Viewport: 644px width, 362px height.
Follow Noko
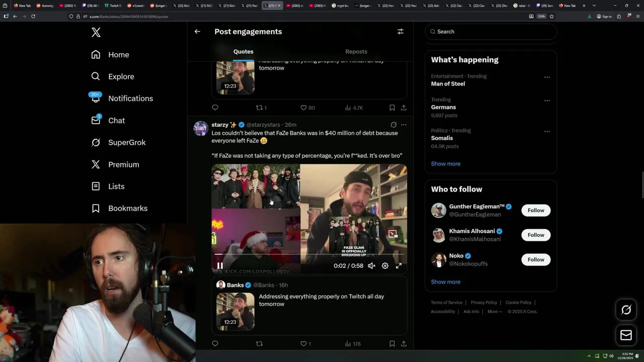click(x=536, y=259)
